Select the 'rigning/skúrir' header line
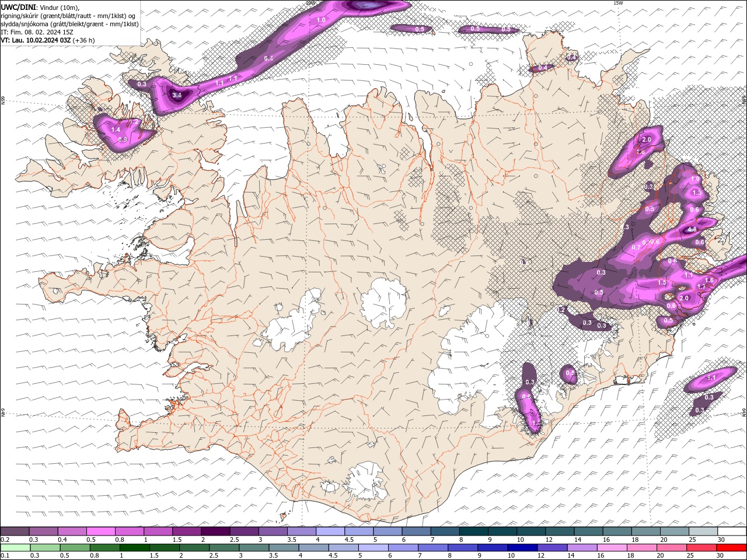This screenshot has height=560, width=747. [x=68, y=15]
